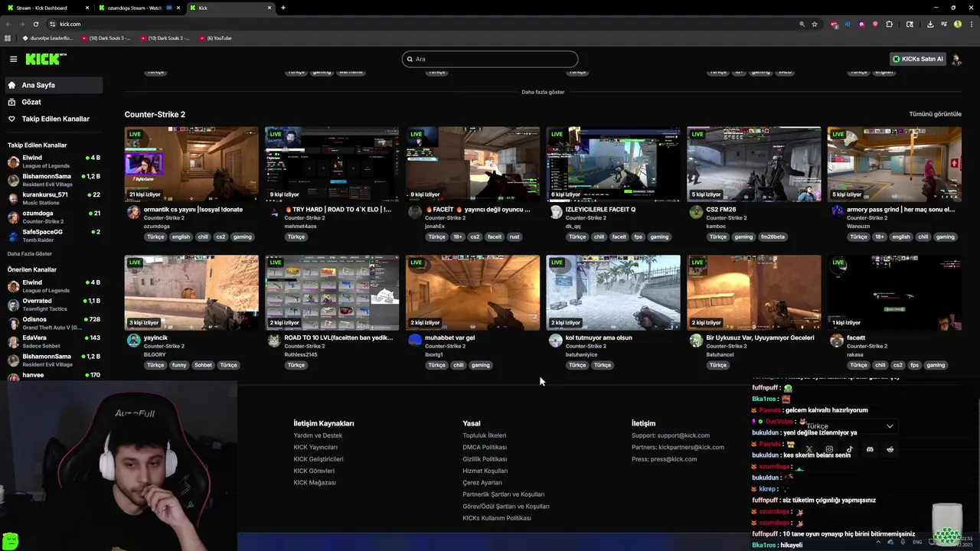Click Tümünü görüntüle for Counter-Strike 2

click(x=935, y=114)
